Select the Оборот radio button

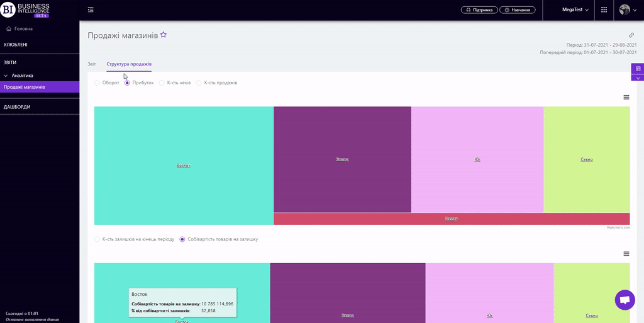point(97,83)
